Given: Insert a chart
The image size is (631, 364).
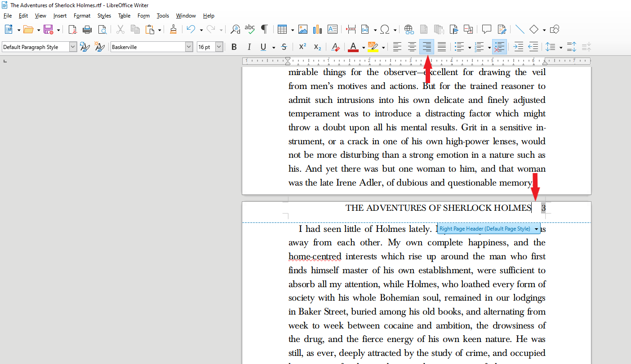Looking at the screenshot, I should coord(318,30).
